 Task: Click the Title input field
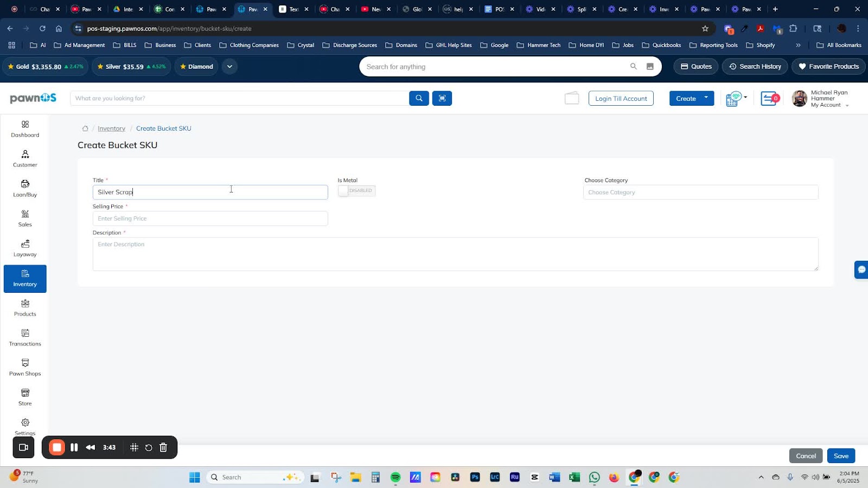[210, 192]
